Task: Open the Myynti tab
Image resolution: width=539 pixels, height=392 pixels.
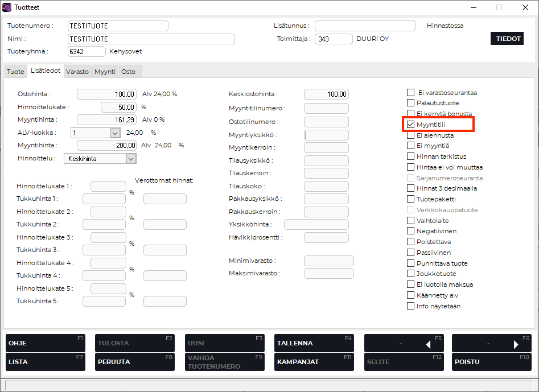Action: [x=105, y=72]
